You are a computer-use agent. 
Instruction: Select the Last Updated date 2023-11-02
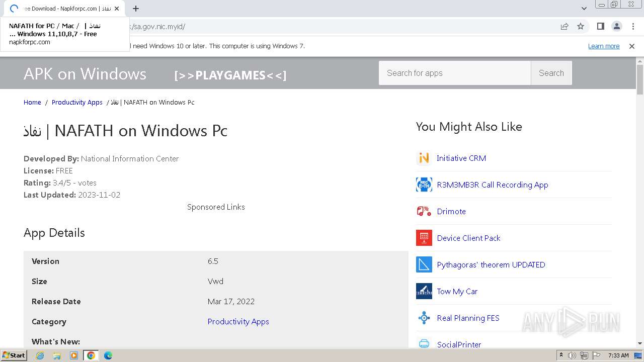[x=99, y=195]
